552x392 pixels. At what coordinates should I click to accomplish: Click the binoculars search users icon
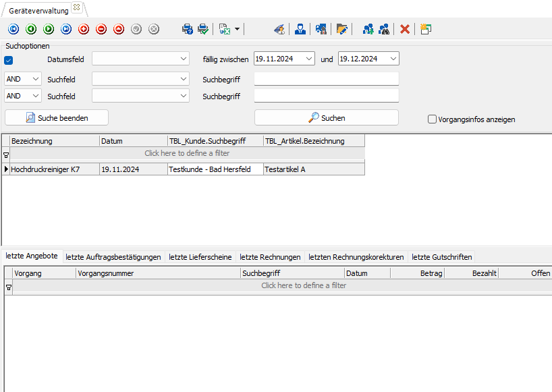coord(384,29)
